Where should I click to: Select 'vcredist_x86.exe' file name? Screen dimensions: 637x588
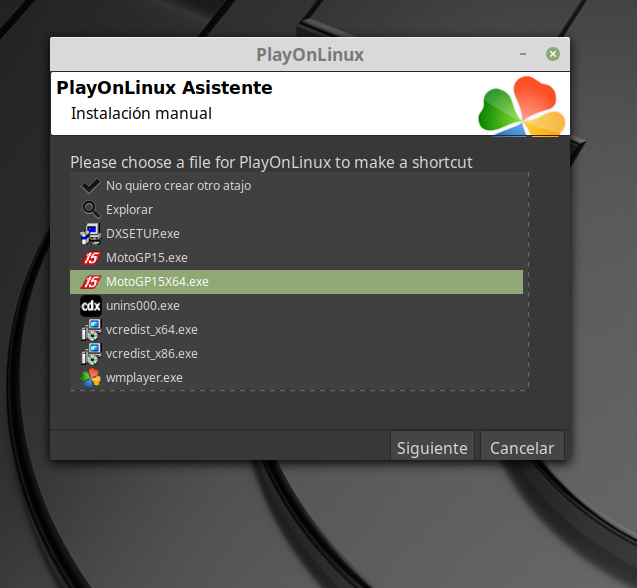tap(152, 354)
